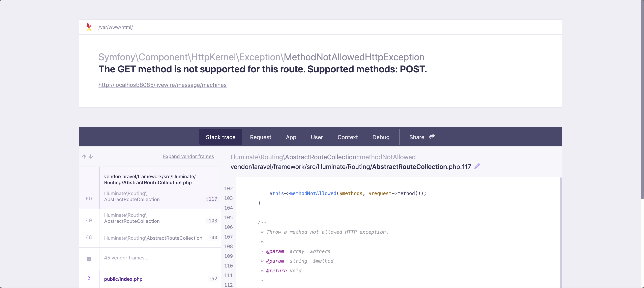
Task: Click the up arrow frame navigation icon
Action: click(84, 157)
